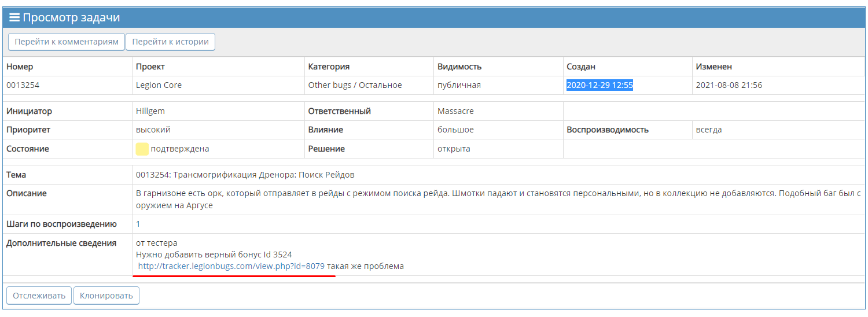Click the Перейти к комментариям button

point(67,42)
